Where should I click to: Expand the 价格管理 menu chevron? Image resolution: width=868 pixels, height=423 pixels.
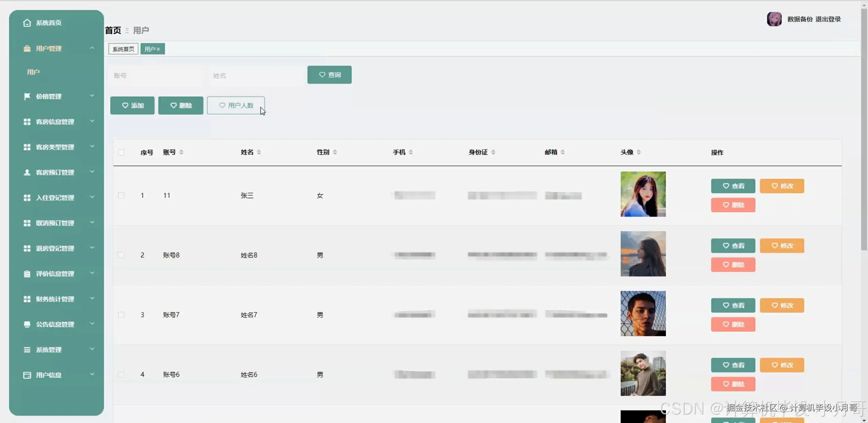(92, 96)
